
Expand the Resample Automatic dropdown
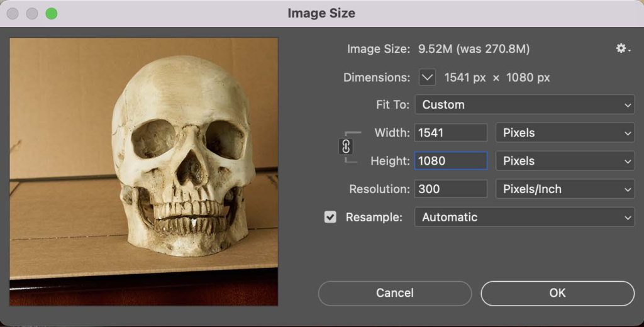click(525, 217)
